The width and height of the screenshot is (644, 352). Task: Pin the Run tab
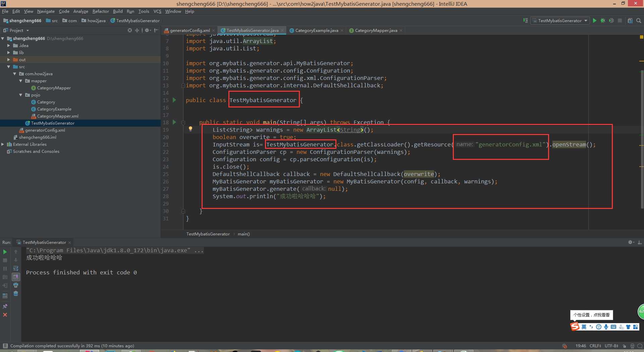point(5,306)
